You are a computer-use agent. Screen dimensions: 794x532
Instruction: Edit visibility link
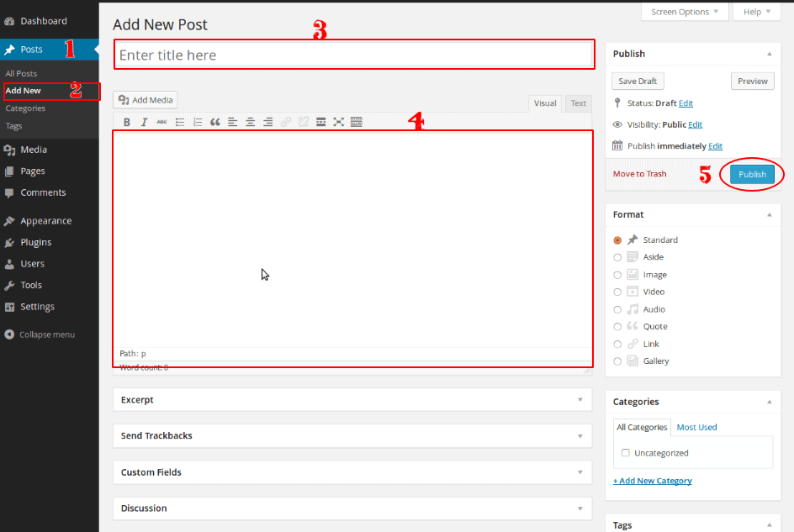click(696, 124)
